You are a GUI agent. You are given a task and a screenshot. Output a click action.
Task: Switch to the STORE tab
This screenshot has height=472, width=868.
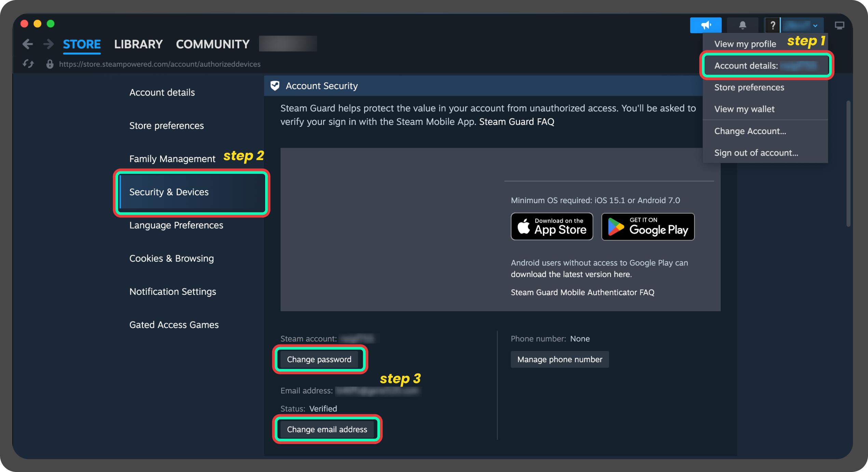[82, 44]
